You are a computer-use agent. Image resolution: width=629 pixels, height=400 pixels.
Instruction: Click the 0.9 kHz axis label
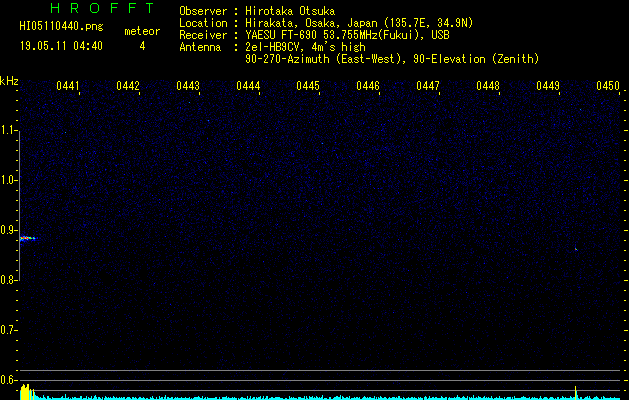tap(8, 230)
